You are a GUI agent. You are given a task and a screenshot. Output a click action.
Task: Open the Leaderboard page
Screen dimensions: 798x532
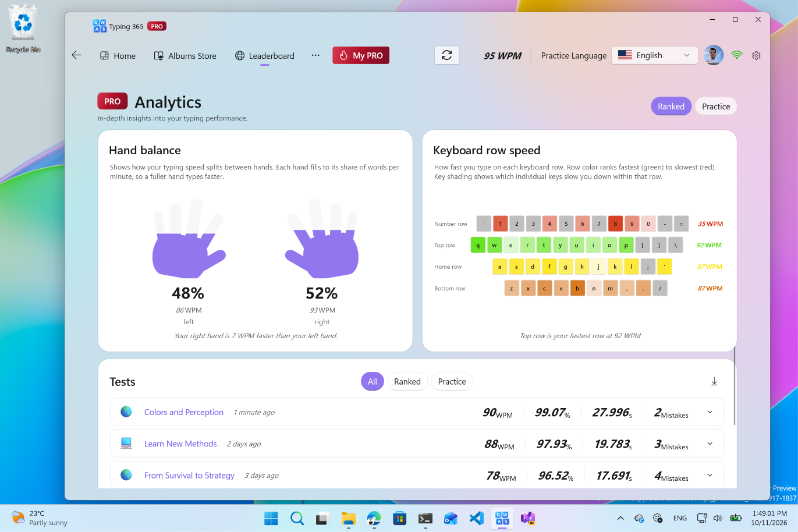[x=265, y=56]
